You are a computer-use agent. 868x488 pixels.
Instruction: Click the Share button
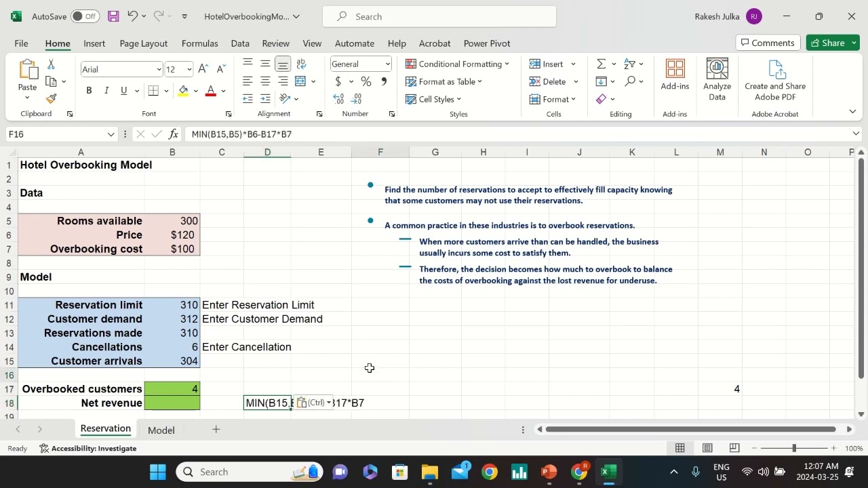(833, 43)
